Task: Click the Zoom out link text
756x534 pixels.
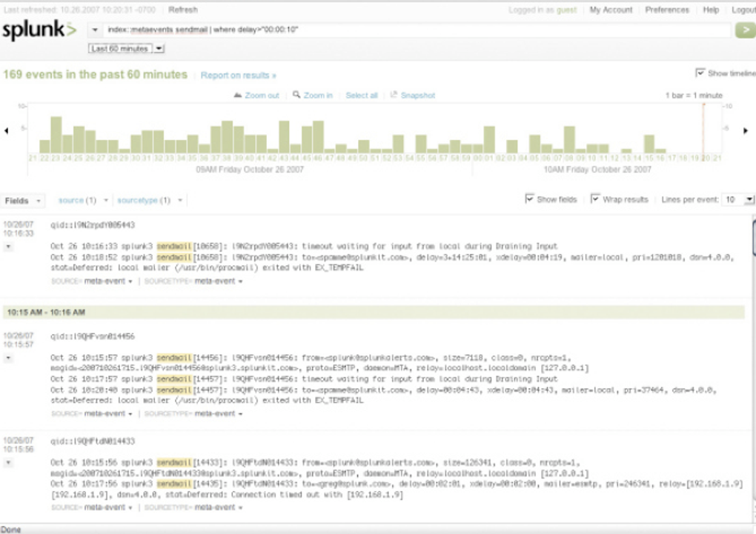Action: (x=262, y=96)
